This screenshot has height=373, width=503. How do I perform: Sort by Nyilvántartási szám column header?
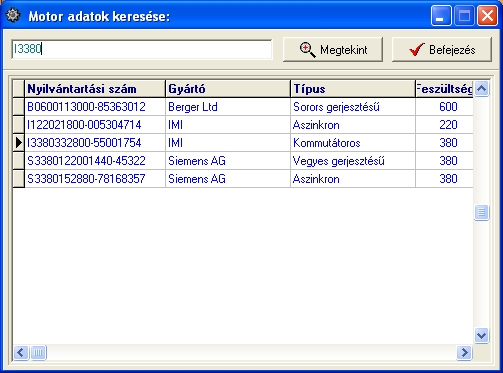click(x=95, y=89)
